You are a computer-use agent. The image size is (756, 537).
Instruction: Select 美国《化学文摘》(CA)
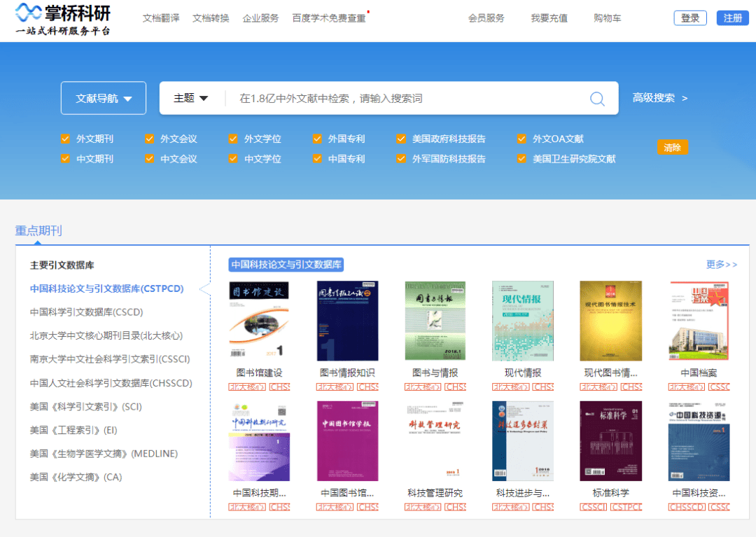(76, 477)
